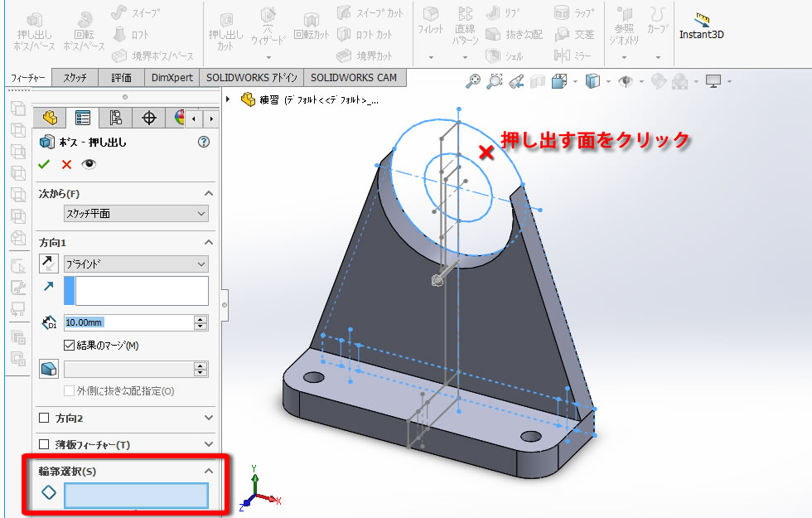Click help icon in Boss-Extrude panel
The width and height of the screenshot is (812, 518).
pyautogui.click(x=204, y=142)
